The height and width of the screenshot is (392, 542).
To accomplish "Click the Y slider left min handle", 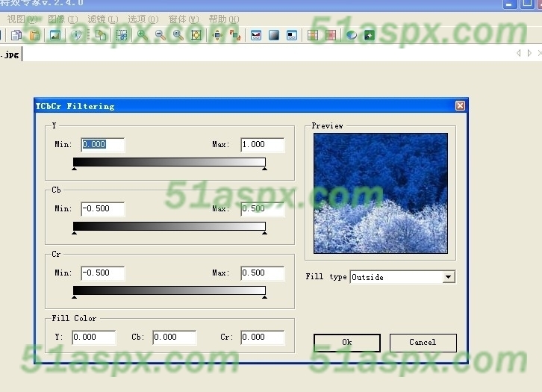I will [x=75, y=169].
